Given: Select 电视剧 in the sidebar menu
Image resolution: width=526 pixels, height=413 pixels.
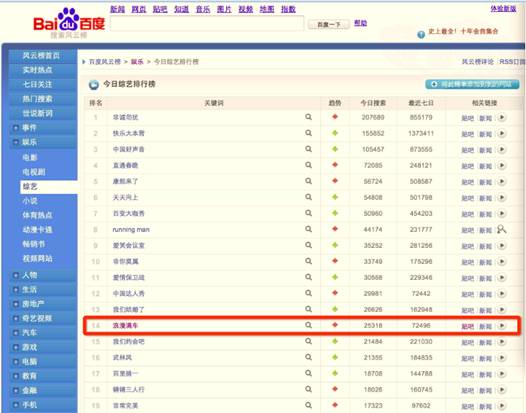Looking at the screenshot, I should click(34, 172).
